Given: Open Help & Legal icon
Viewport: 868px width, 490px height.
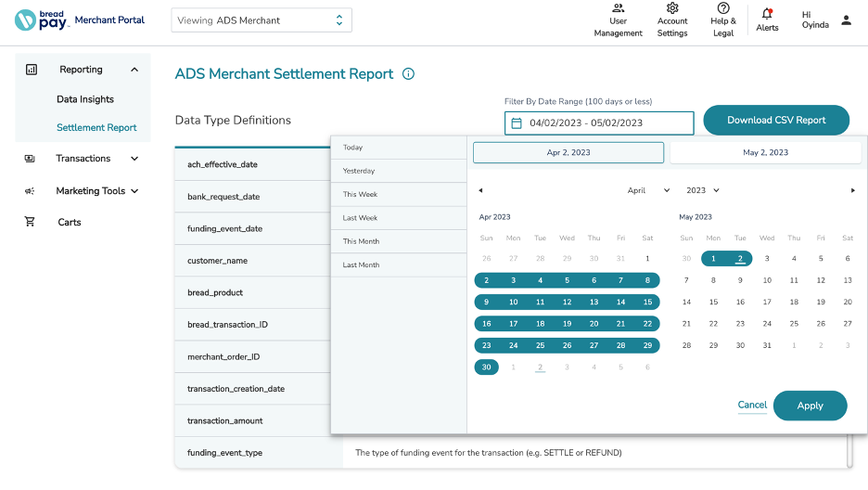Looking at the screenshot, I should tap(723, 8).
